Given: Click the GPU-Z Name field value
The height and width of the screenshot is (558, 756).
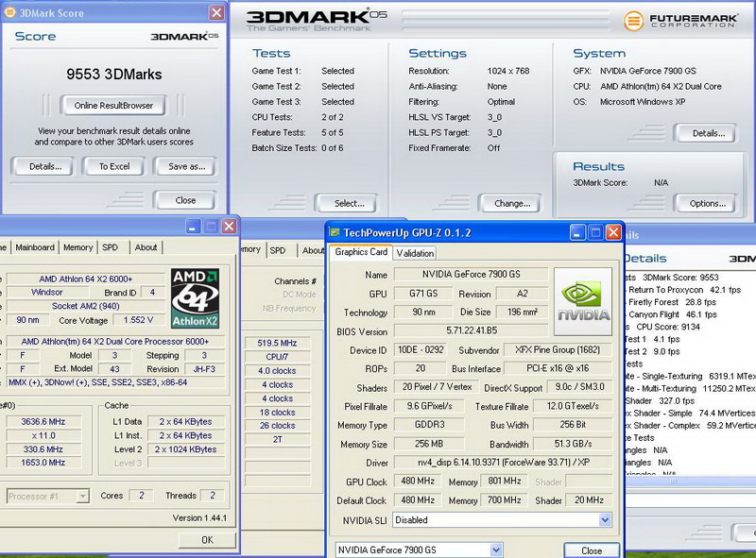Looking at the screenshot, I should 471,274.
